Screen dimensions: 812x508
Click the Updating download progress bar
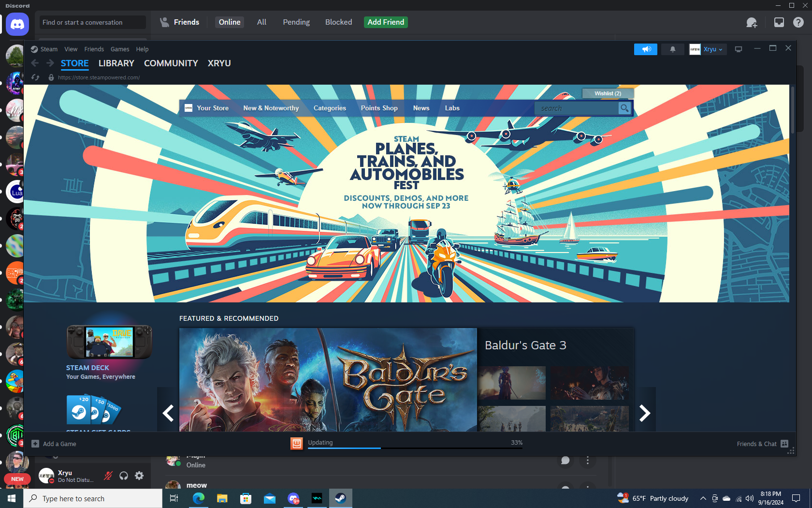click(x=415, y=448)
